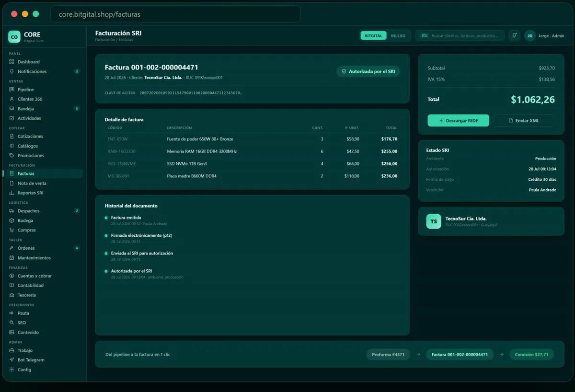Screen dimensions: 575x392
Task: Click the Crédito 30 días value
Action: 542,180
